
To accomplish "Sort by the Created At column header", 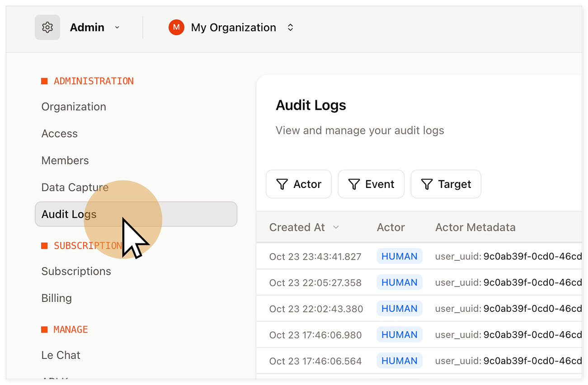I will tap(297, 227).
